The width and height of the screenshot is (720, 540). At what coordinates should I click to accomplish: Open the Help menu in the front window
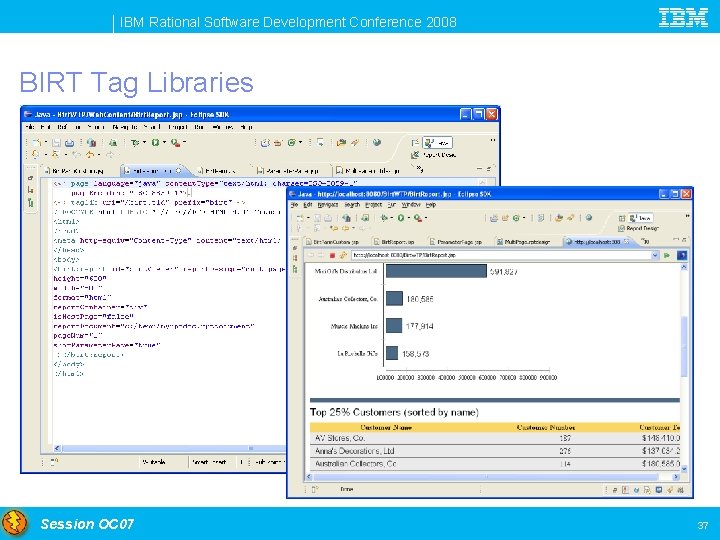click(x=431, y=205)
